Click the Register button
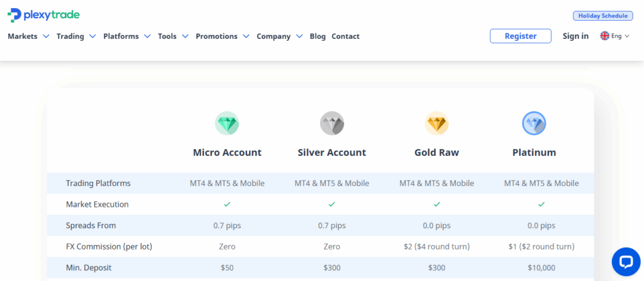This screenshot has height=281, width=644. 520,36
